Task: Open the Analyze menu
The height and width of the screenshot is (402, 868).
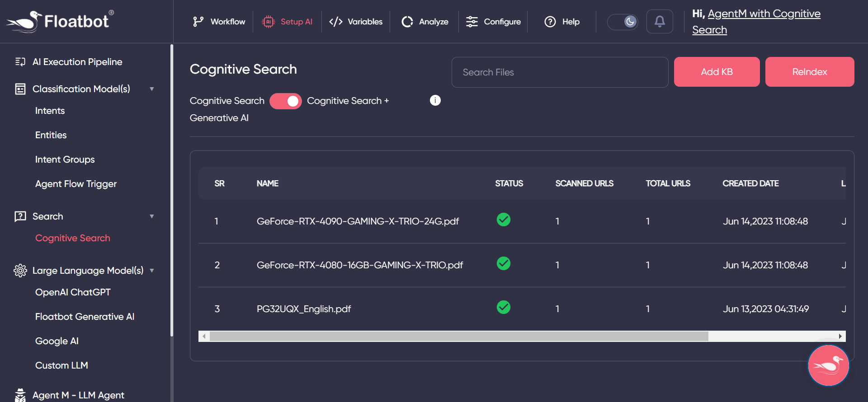Action: [x=425, y=22]
